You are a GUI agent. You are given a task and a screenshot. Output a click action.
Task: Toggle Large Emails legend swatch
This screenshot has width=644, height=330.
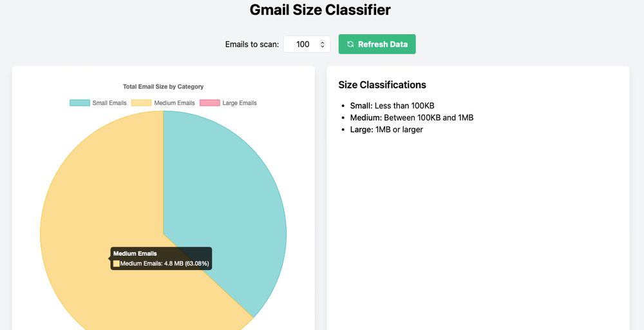(x=210, y=102)
